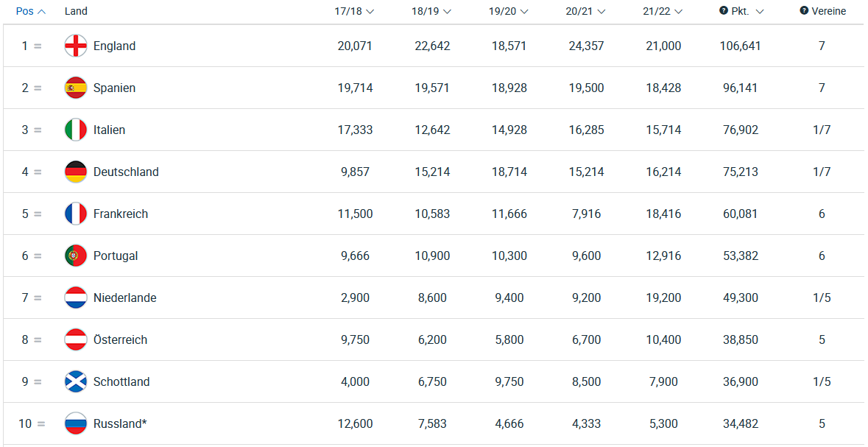Screen dimensions: 868x447
Task: Sort by the 17/18 season column
Action: point(355,11)
